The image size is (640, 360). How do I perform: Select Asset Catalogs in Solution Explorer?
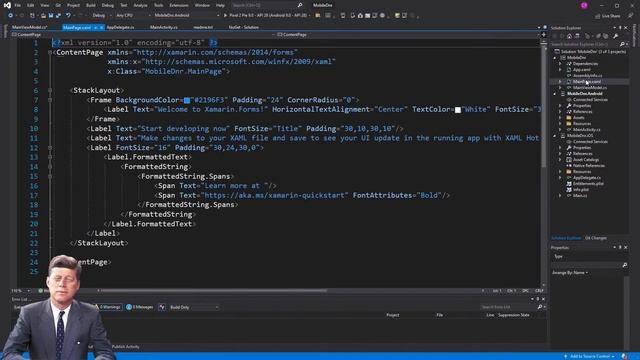[x=586, y=160]
